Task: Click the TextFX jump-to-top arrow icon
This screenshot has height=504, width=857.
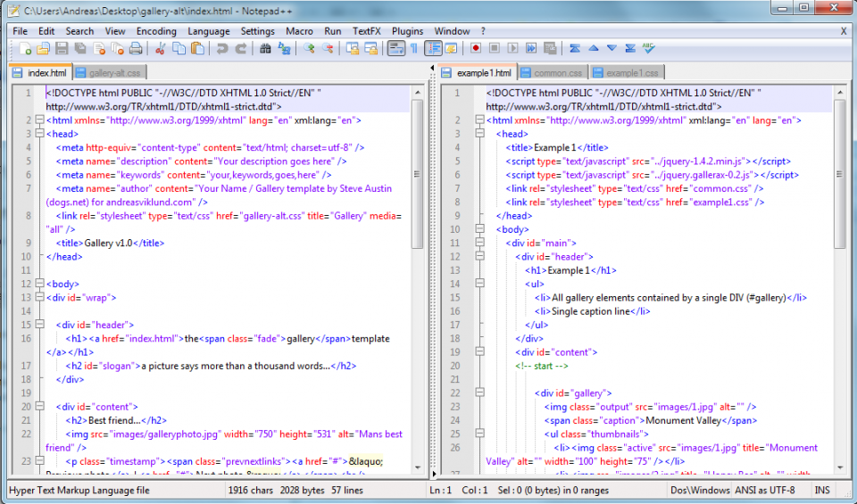Action: tap(574, 48)
